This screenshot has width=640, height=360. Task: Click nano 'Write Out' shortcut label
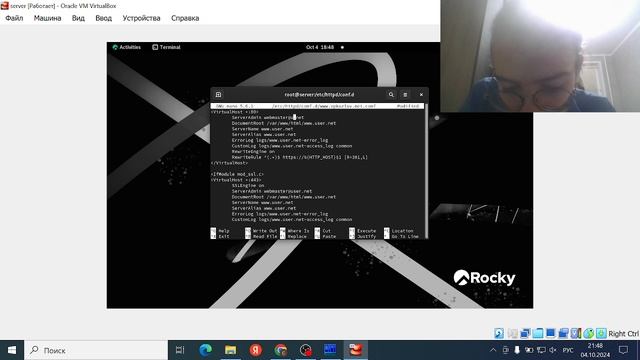(264, 231)
